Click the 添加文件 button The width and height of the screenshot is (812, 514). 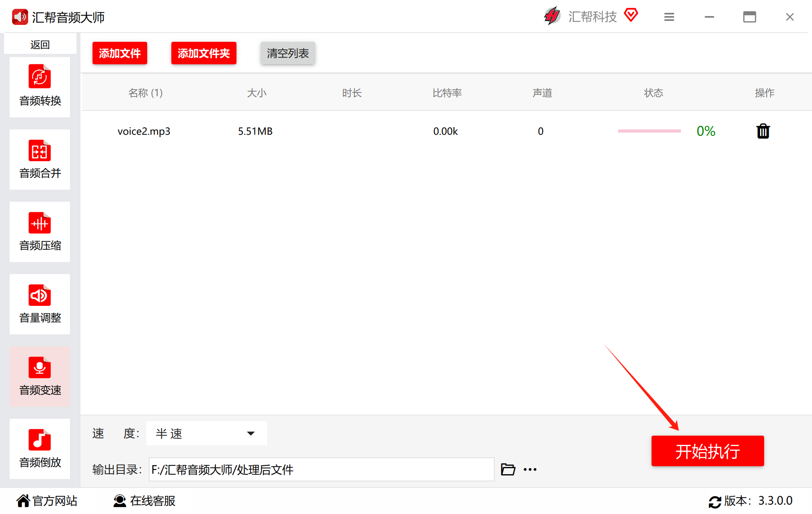(120, 53)
